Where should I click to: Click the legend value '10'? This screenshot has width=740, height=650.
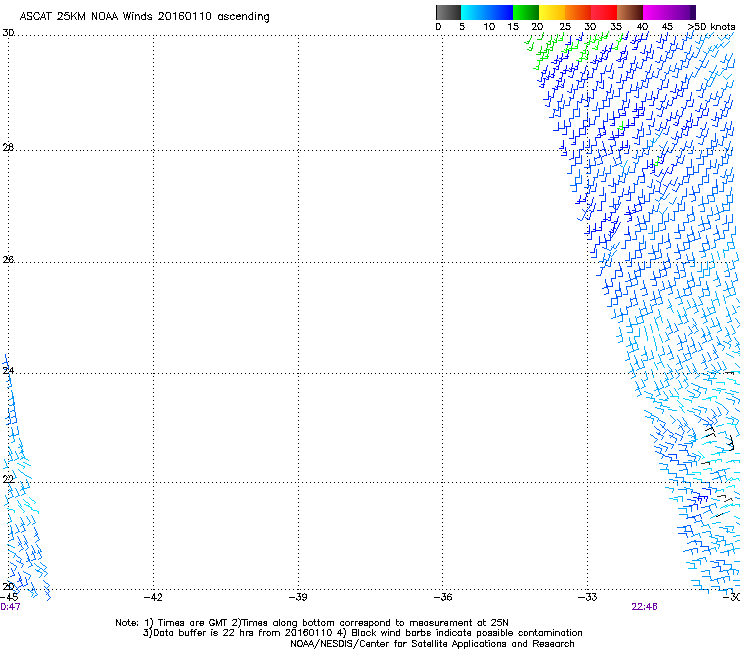click(x=489, y=27)
